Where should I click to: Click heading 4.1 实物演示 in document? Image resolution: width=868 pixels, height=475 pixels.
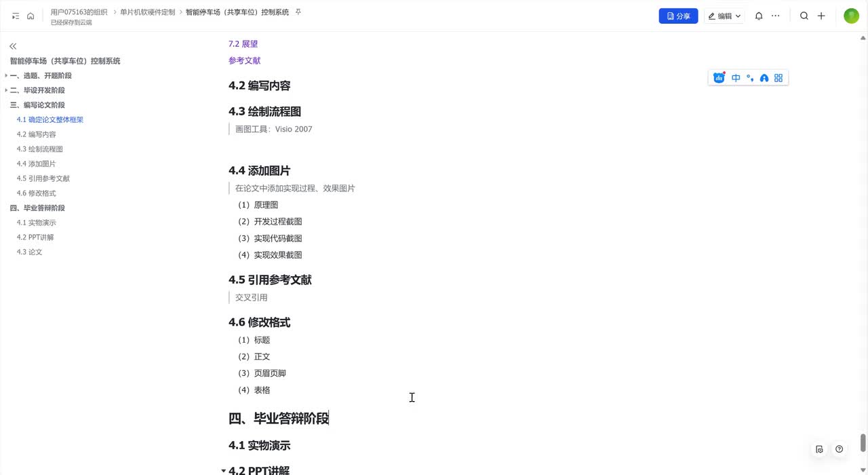[260, 446]
